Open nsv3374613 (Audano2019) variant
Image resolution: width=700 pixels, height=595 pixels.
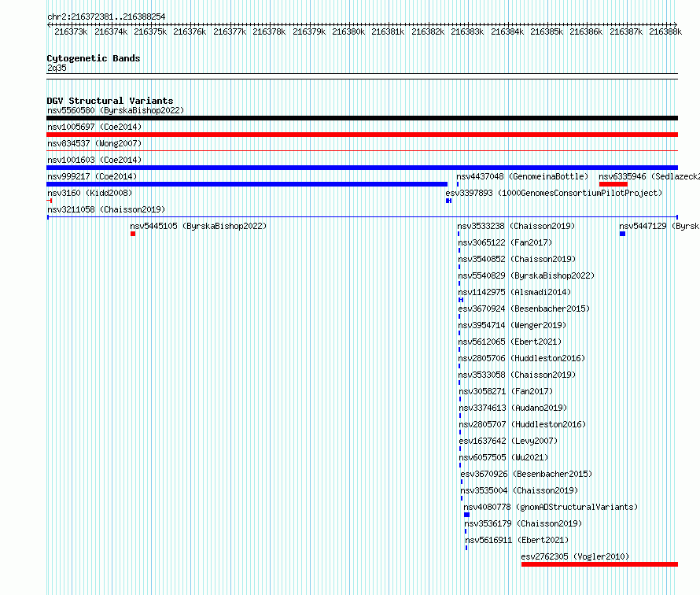pyautogui.click(x=513, y=408)
